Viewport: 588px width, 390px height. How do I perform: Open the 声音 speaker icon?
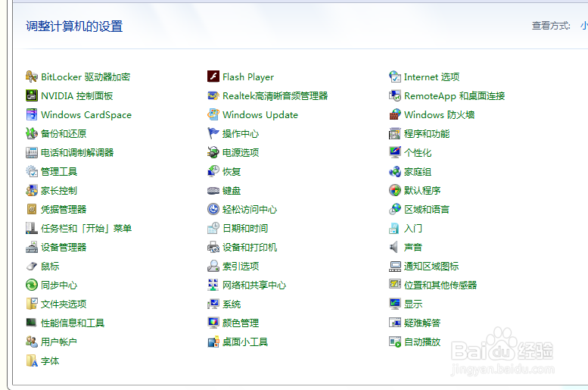(x=394, y=247)
